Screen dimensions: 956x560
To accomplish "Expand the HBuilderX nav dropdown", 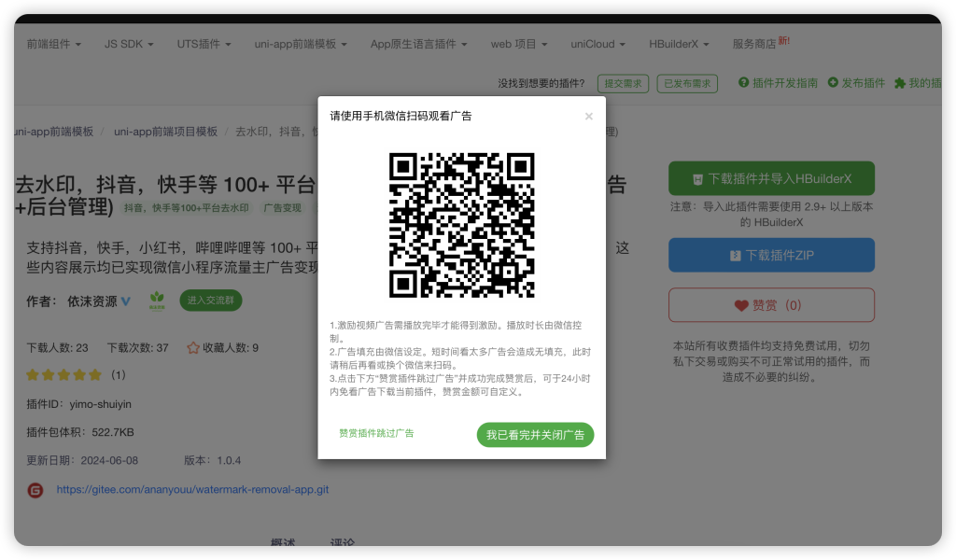I will click(679, 44).
